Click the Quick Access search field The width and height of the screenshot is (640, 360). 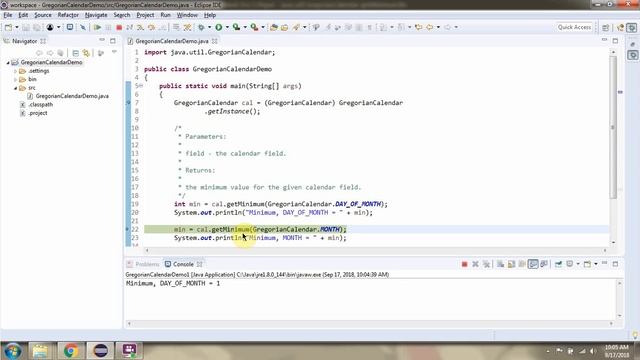click(574, 27)
